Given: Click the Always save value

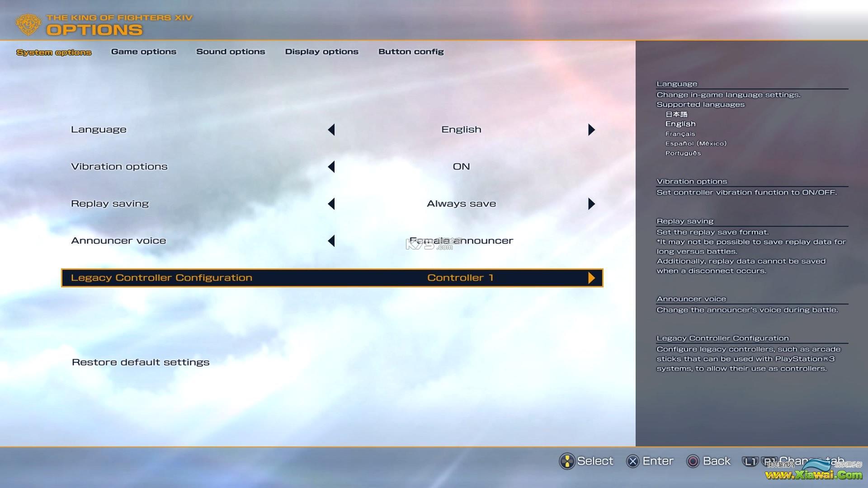Looking at the screenshot, I should tap(461, 204).
